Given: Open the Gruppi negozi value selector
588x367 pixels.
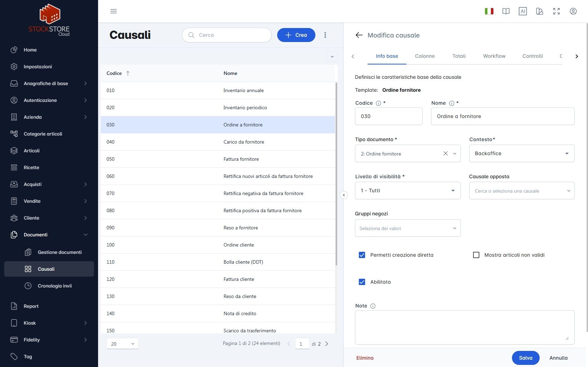Looking at the screenshot, I should [x=408, y=228].
